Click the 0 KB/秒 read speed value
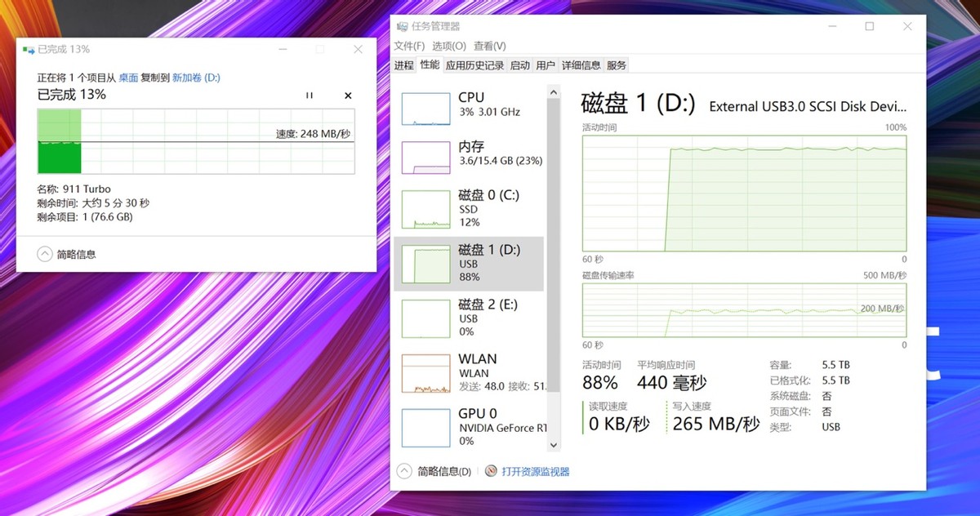 [x=619, y=423]
